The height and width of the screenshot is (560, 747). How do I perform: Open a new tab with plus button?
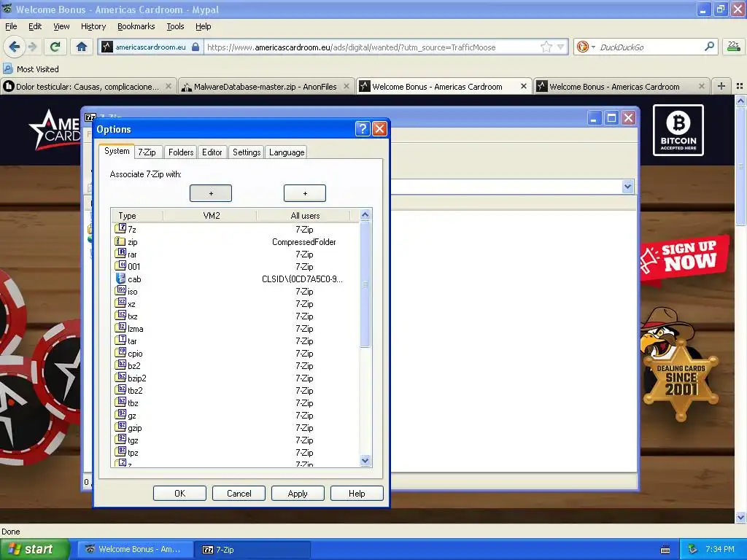(x=721, y=86)
